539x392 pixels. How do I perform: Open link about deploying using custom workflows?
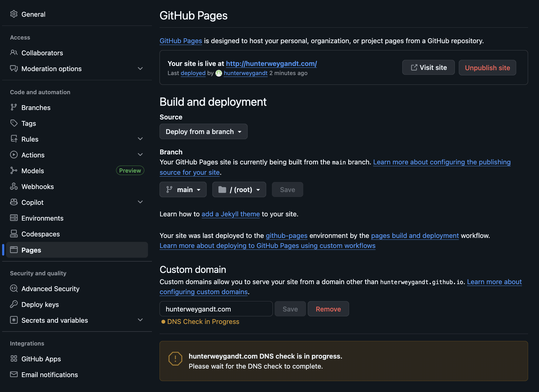coord(267,246)
